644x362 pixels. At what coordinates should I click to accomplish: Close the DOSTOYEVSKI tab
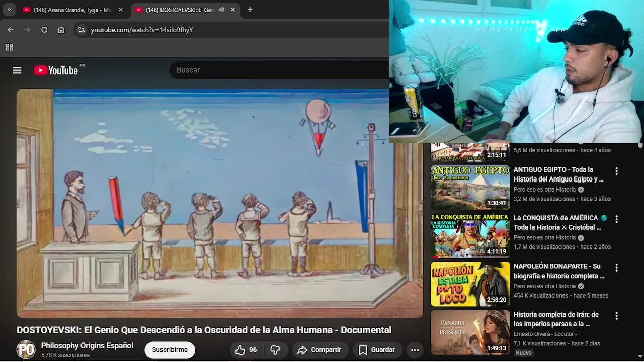(232, 10)
